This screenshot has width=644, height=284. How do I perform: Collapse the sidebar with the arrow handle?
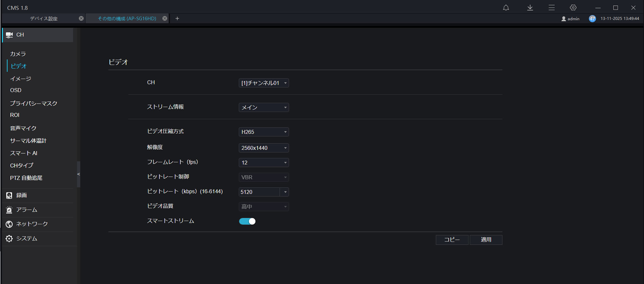pyautogui.click(x=79, y=174)
